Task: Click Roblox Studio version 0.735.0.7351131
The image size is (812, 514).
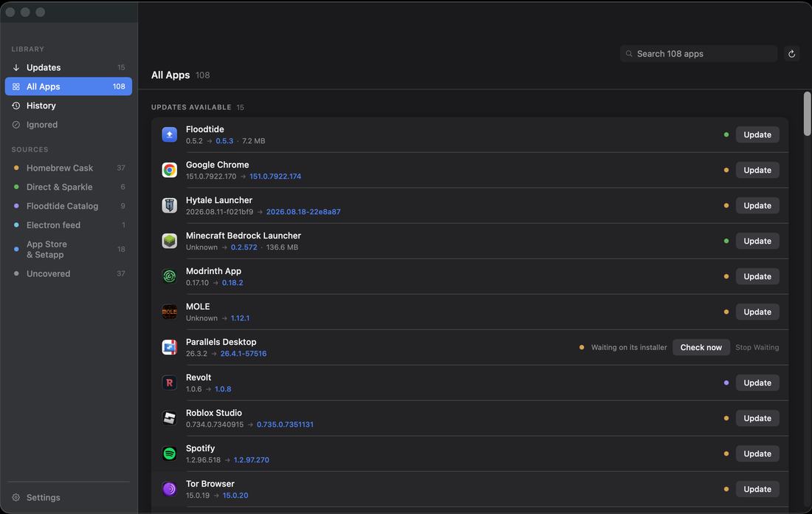Action: tap(285, 425)
